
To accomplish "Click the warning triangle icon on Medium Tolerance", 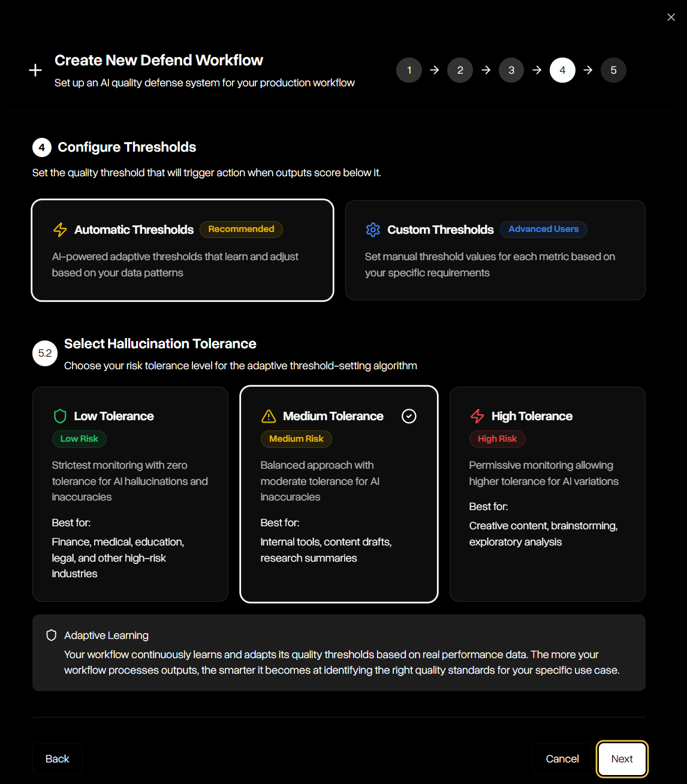I will pos(267,415).
